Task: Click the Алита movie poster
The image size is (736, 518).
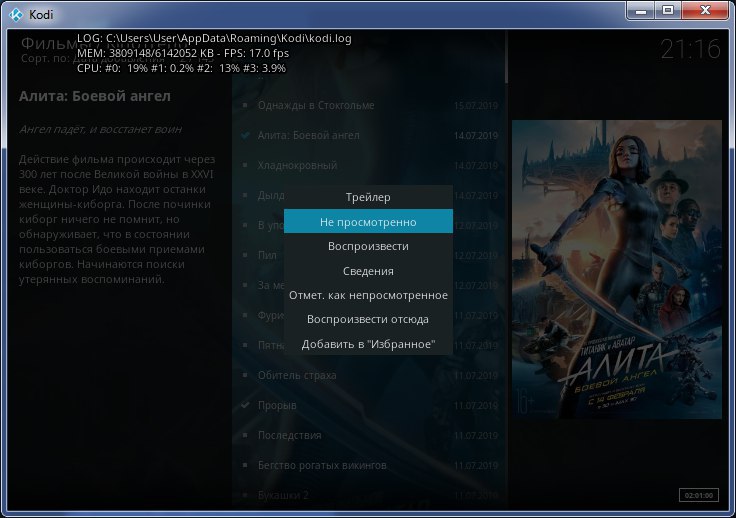Action: (617, 269)
